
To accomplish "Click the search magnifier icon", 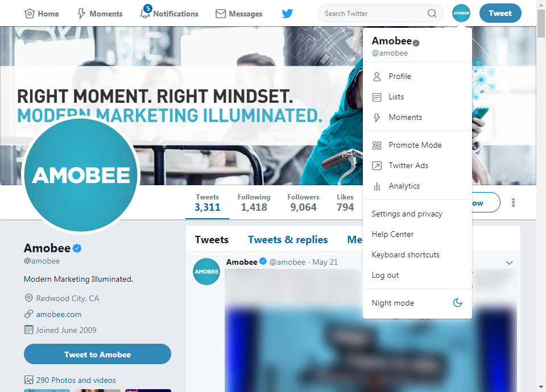I will pos(432,13).
